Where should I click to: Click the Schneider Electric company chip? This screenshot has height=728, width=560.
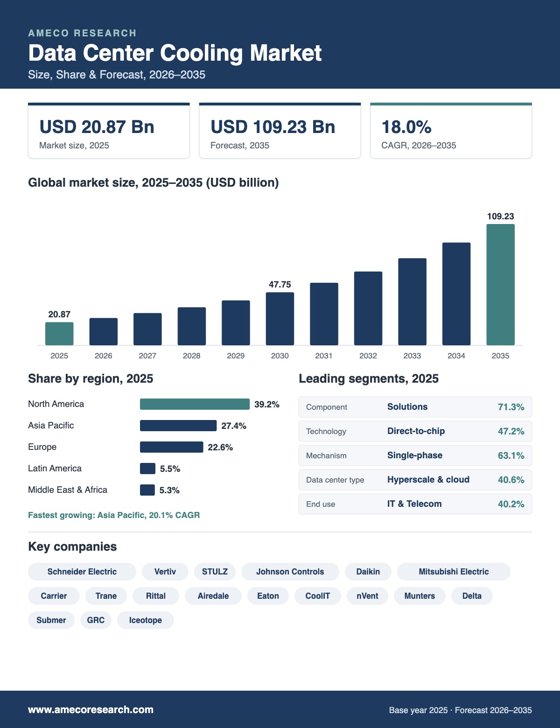click(x=82, y=572)
